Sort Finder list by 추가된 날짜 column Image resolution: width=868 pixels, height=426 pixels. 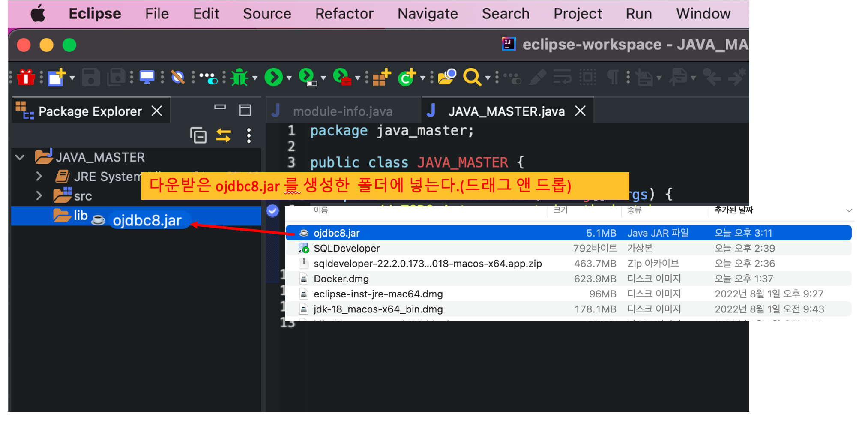(x=733, y=210)
